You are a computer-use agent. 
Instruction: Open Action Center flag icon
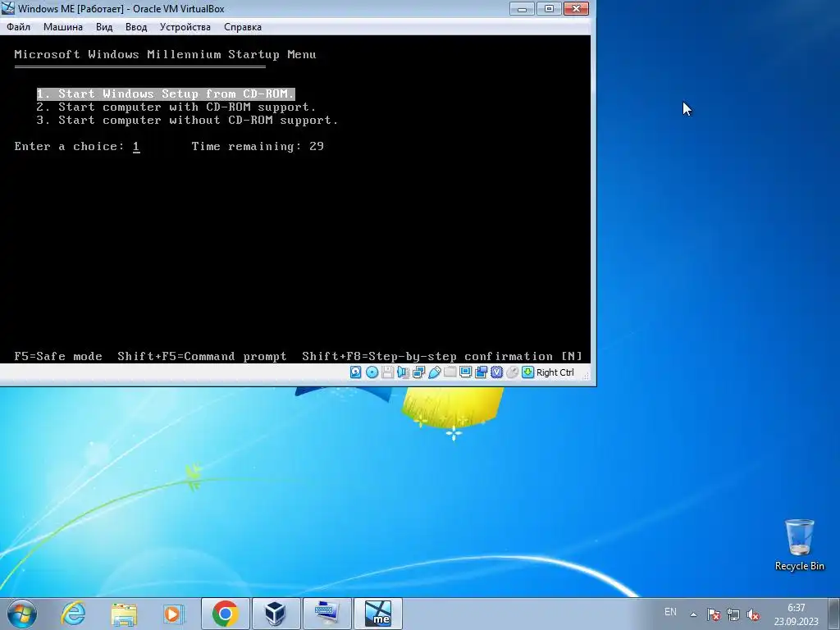(x=713, y=614)
